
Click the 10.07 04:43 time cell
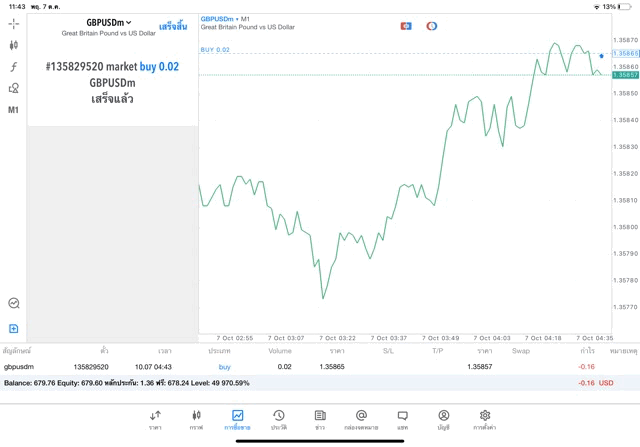pyautogui.click(x=153, y=367)
